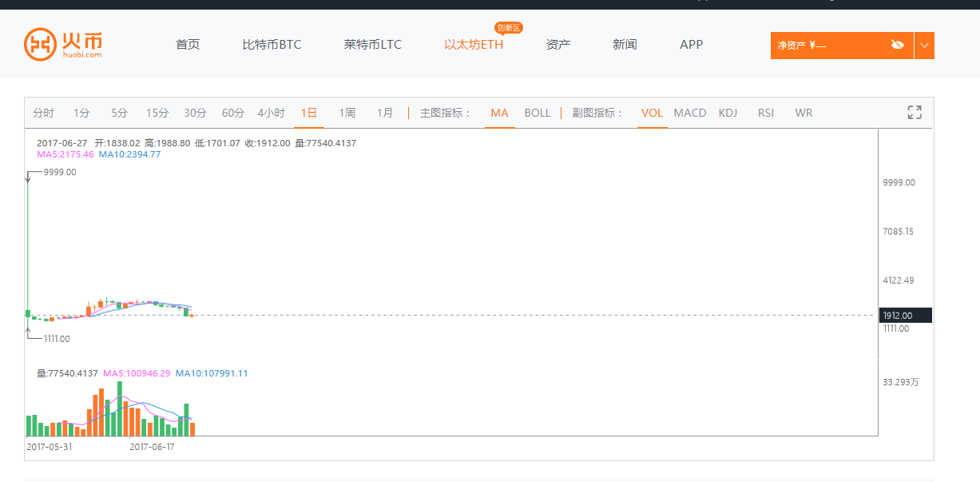Select the 以太坊ETH menu item
Screen dimensions: 980x482
click(474, 45)
